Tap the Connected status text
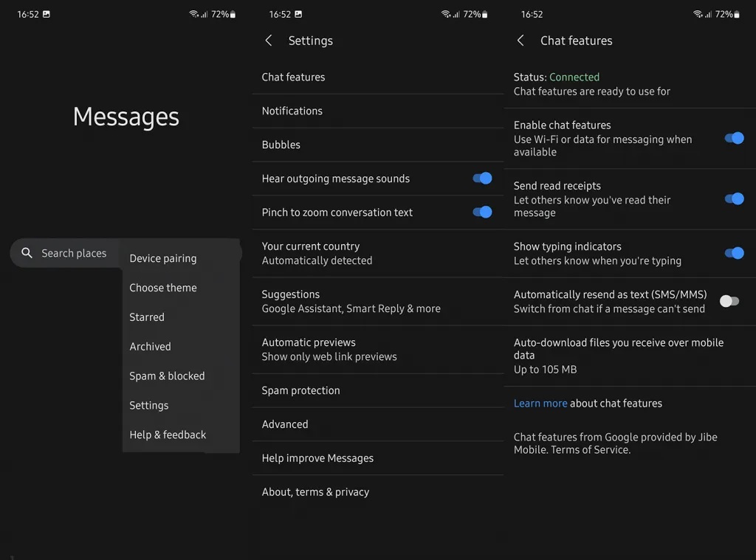Image resolution: width=756 pixels, height=560 pixels. pyautogui.click(x=574, y=77)
